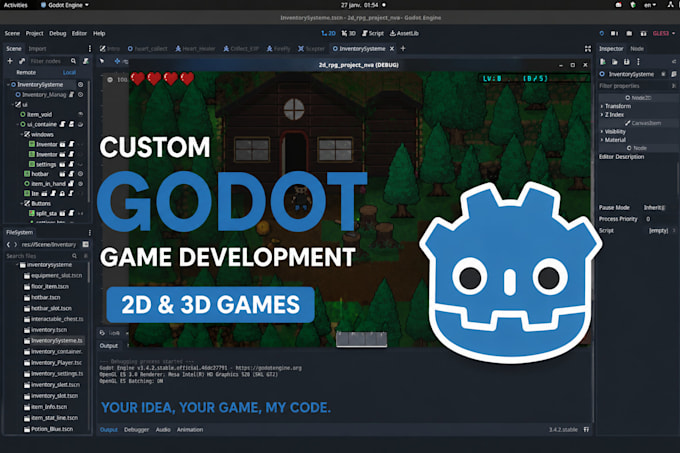Select the arrow select tool in viewport toolbar
This screenshot has height=453, width=680.
click(102, 61)
